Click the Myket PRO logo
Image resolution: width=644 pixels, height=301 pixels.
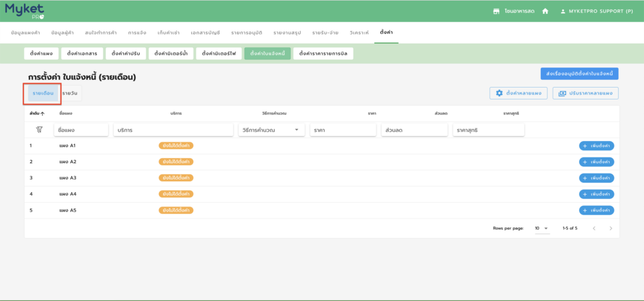(25, 11)
